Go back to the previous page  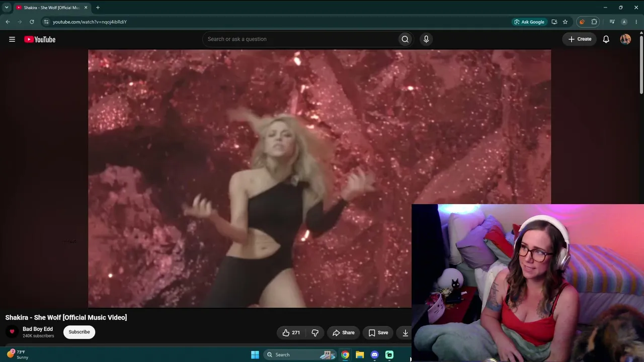[x=8, y=22]
